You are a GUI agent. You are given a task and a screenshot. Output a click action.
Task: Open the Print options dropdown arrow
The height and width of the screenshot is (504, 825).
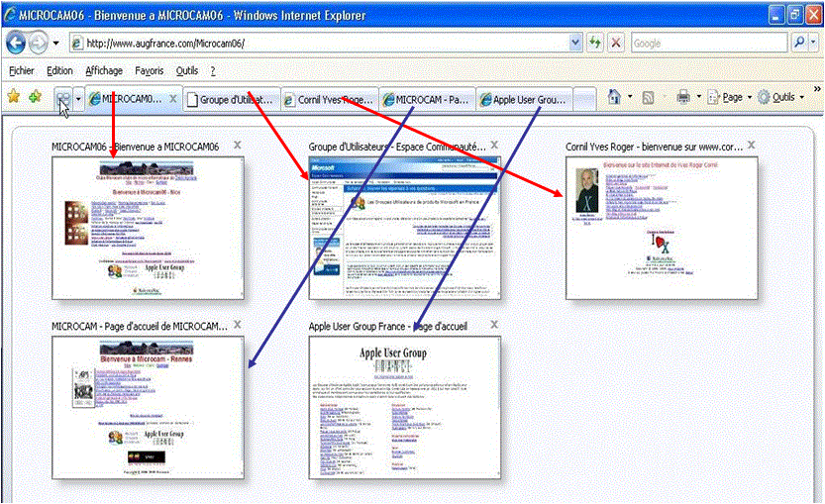699,97
